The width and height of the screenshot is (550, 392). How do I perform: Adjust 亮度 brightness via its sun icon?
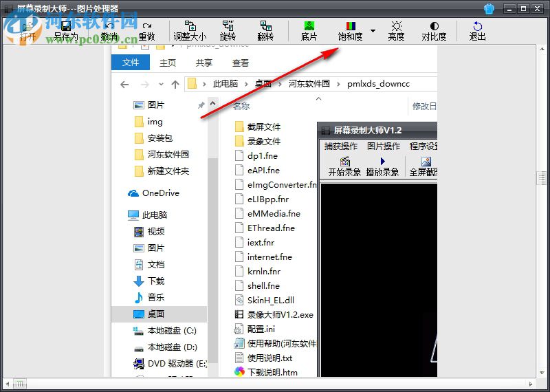point(397,26)
